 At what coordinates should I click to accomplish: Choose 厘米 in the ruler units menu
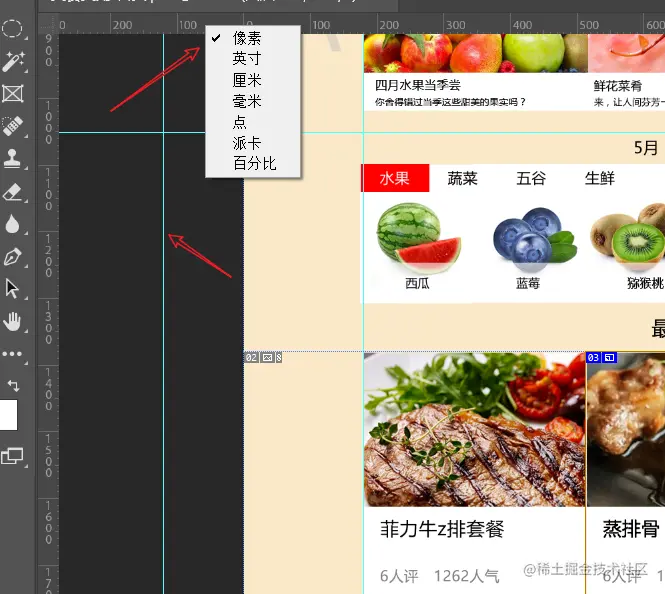253,80
